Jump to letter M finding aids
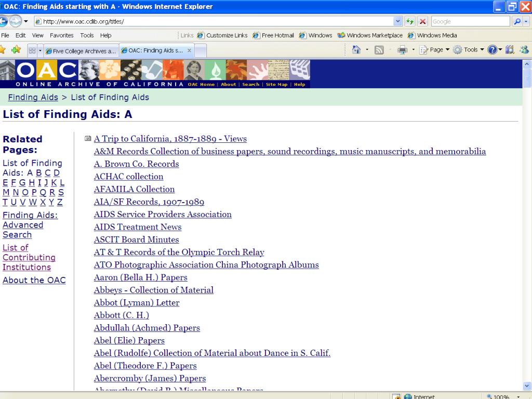The width and height of the screenshot is (532, 399). coord(6,193)
